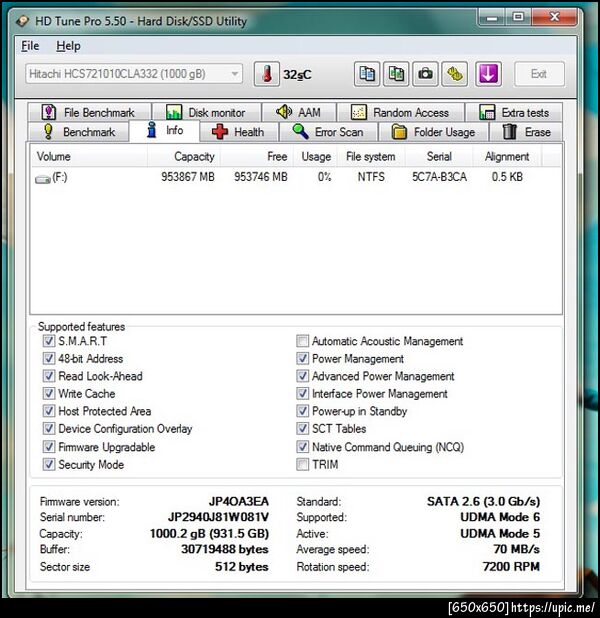Toggle the Native Command Queuing checkbox
This screenshot has width=600, height=618.
point(302,447)
